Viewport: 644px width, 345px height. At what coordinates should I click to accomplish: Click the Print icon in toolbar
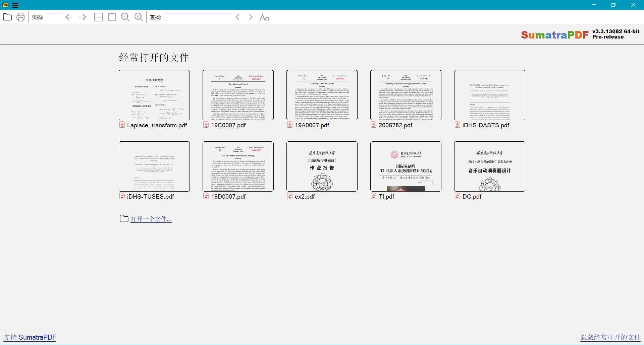(21, 17)
